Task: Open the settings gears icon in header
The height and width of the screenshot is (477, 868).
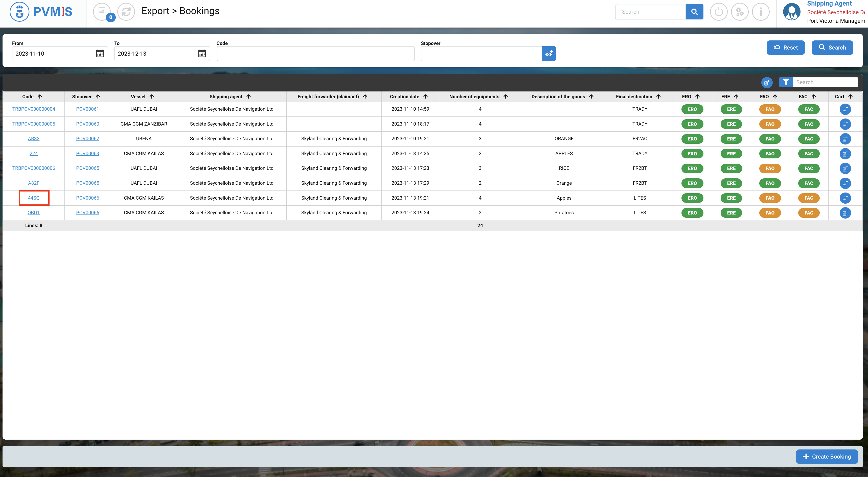Action: [x=740, y=12]
